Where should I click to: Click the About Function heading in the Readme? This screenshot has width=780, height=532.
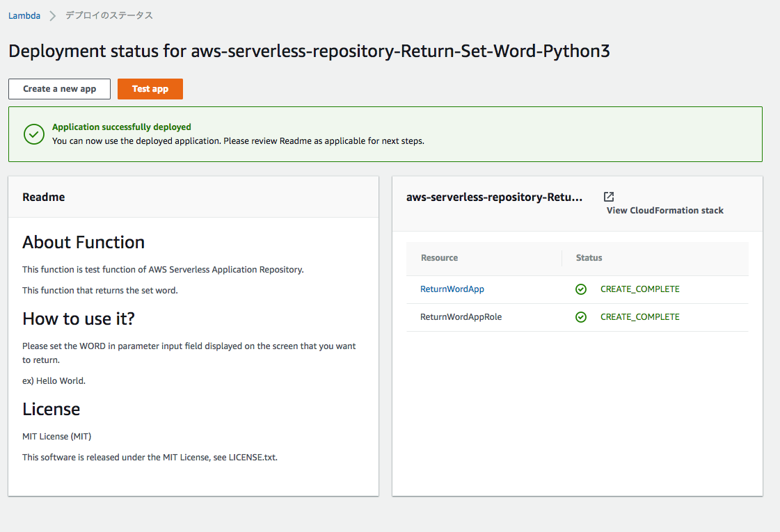[x=83, y=242]
